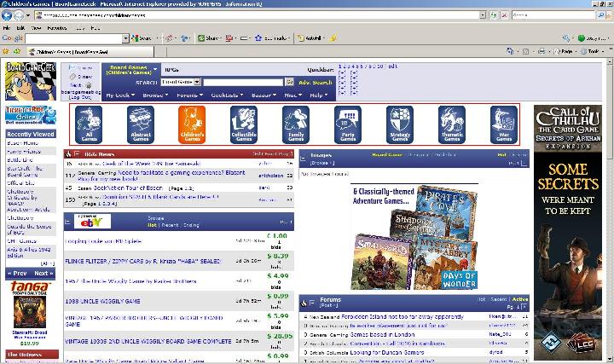Open the 1988 UNCLE WIGGILY GAME listing
This screenshot has height=364, width=614.
click(x=102, y=301)
